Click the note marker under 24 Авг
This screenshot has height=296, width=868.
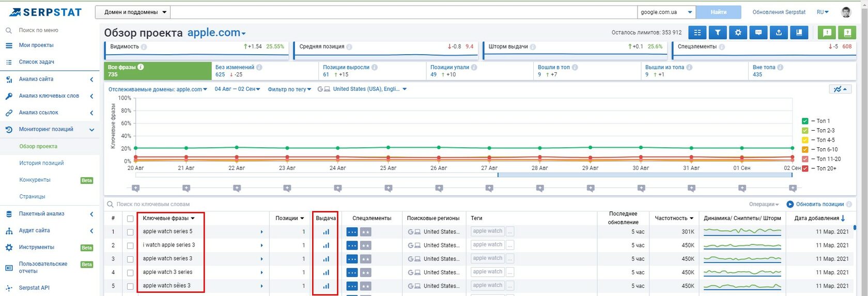coord(338,189)
